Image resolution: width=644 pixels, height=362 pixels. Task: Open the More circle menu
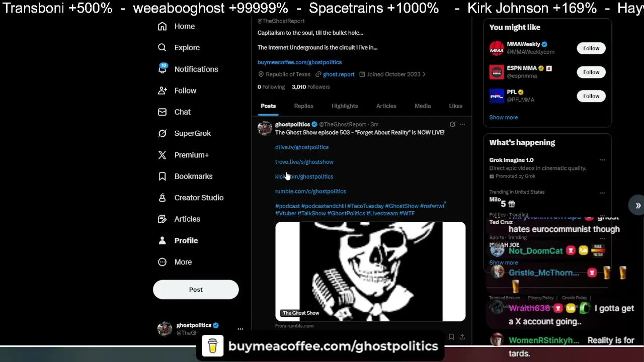coord(162,262)
